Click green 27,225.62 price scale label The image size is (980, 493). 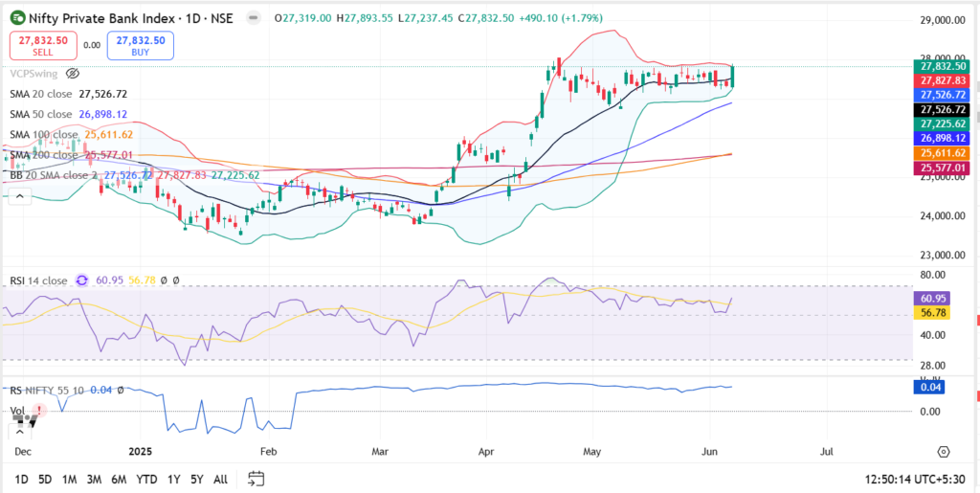click(940, 123)
